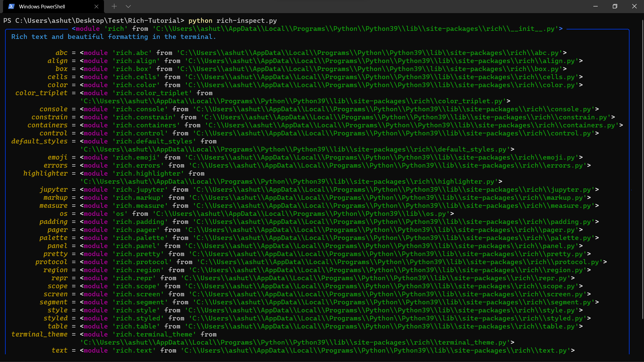Viewport: 644px width, 362px height.
Task: Click the 'align' attribute name
Action: [x=57, y=61]
